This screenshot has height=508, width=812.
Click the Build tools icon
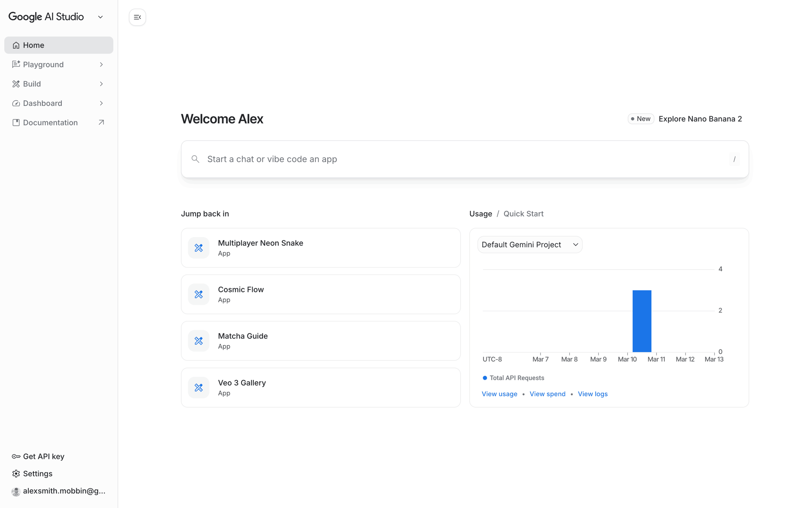(x=16, y=84)
